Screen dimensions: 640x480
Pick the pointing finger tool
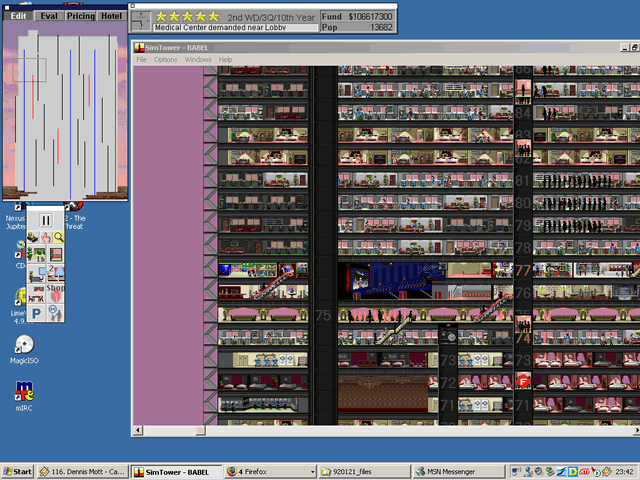[46, 237]
